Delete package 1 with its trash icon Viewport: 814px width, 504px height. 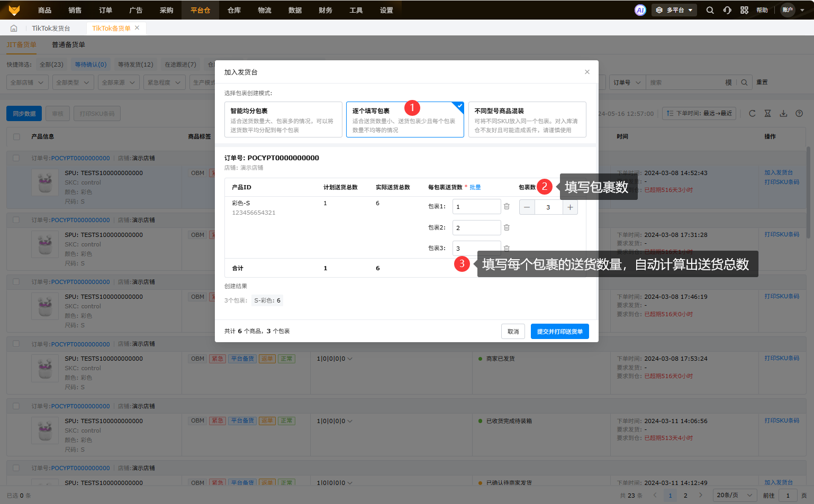pyautogui.click(x=507, y=206)
